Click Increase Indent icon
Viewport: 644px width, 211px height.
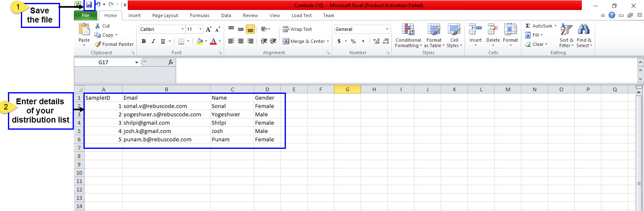click(x=273, y=41)
